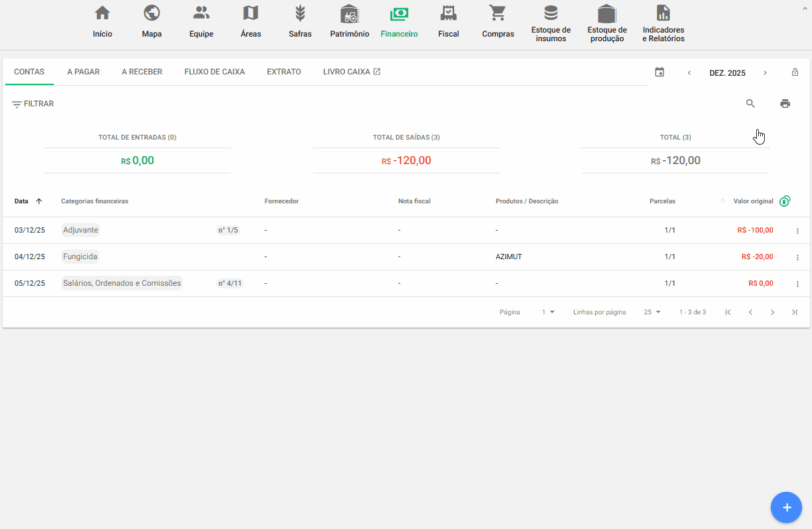Image resolution: width=812 pixels, height=529 pixels.
Task: Open the page number dropdown
Action: [x=548, y=312]
